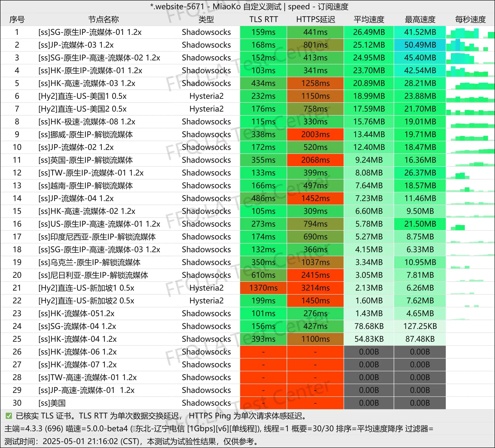Click HTTPS delay 2003ms red cell
The height and width of the screenshot is (448, 495).
[x=316, y=134]
